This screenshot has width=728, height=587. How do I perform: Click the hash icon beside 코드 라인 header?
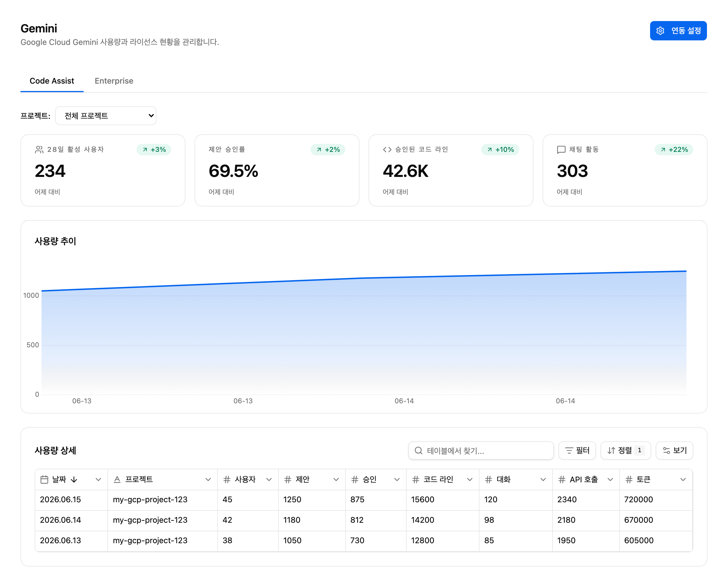(415, 479)
